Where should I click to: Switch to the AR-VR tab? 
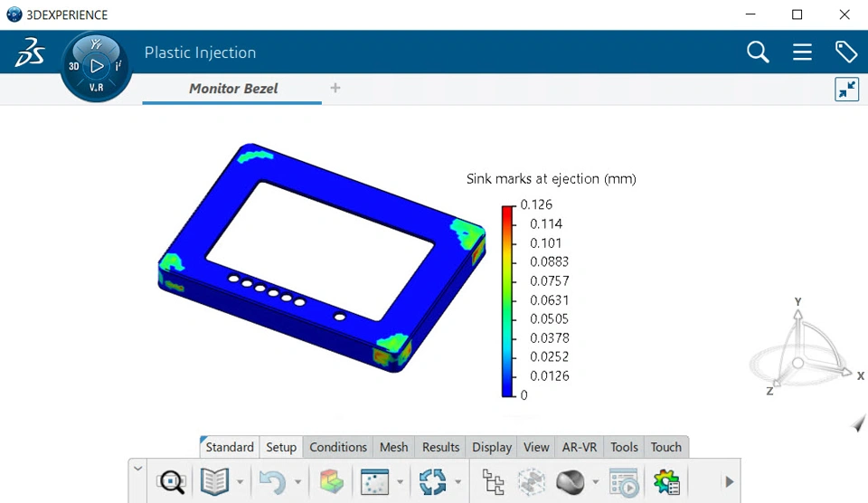point(579,447)
